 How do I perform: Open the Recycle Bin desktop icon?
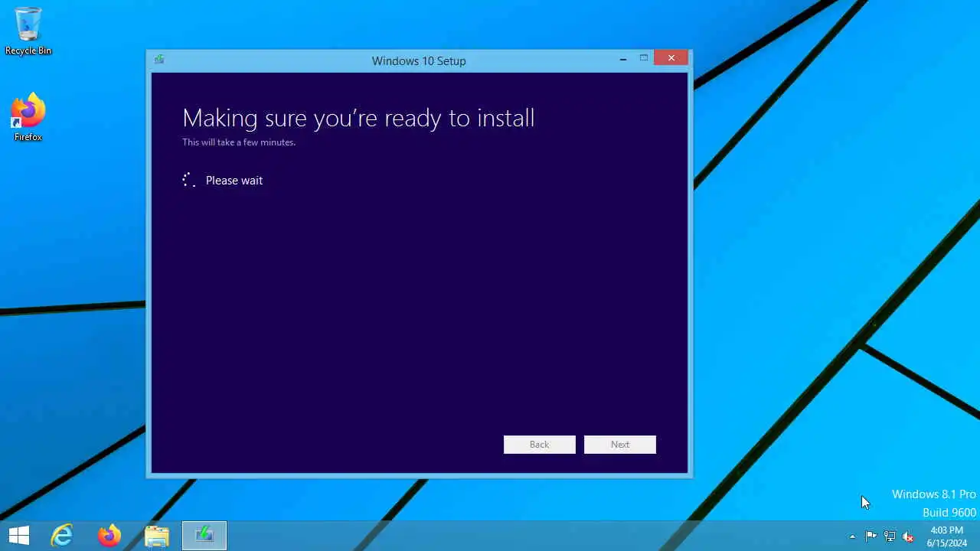tap(28, 31)
